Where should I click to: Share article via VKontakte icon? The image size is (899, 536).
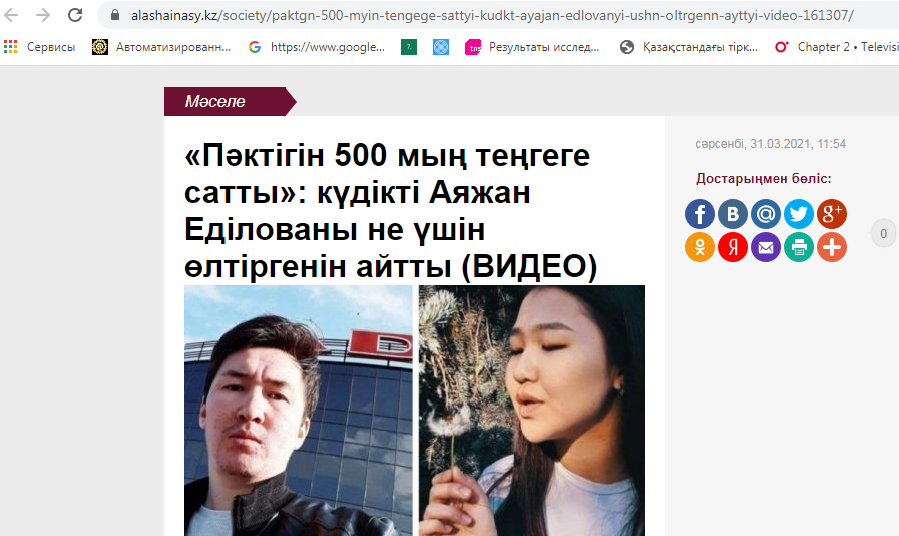click(x=733, y=214)
